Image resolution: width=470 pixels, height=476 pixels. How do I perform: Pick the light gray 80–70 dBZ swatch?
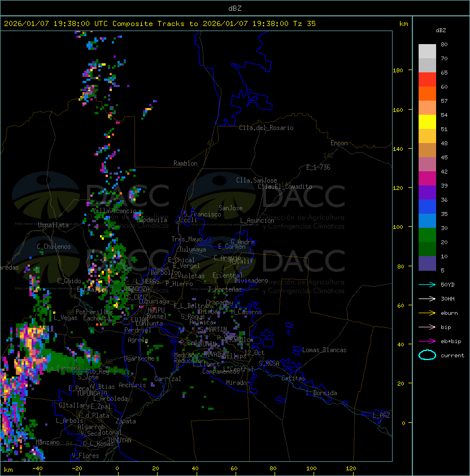(x=427, y=51)
